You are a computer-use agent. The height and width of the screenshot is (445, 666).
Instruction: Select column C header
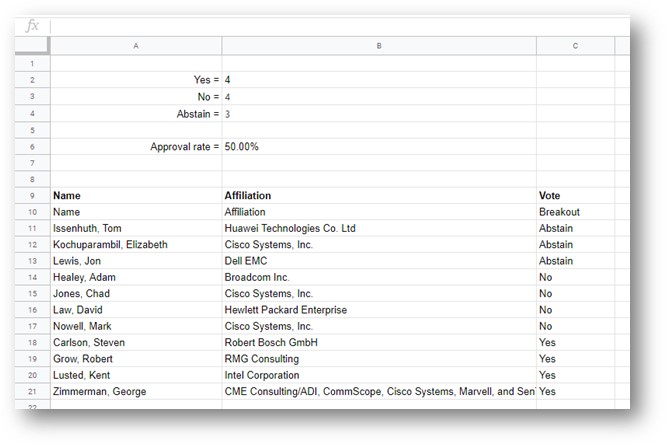point(575,46)
